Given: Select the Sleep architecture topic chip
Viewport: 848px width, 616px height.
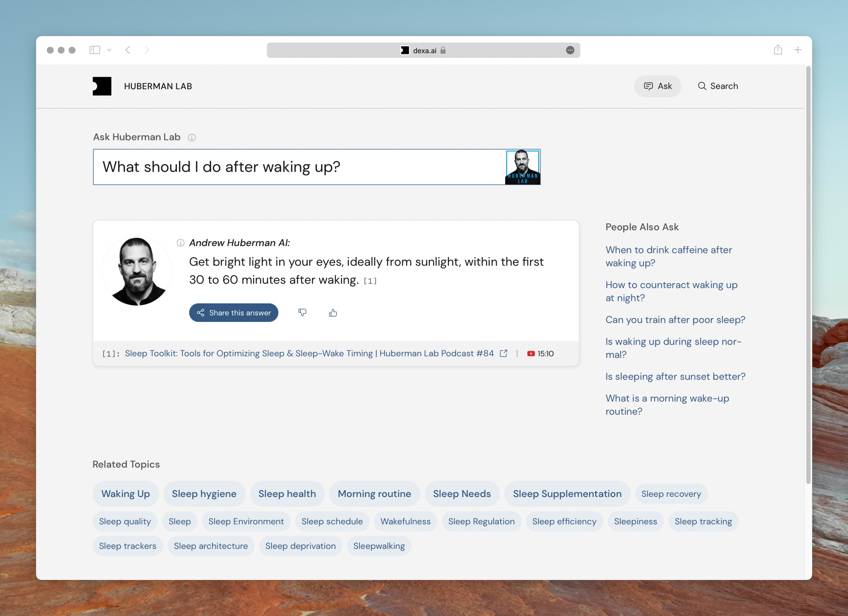Looking at the screenshot, I should (210, 546).
